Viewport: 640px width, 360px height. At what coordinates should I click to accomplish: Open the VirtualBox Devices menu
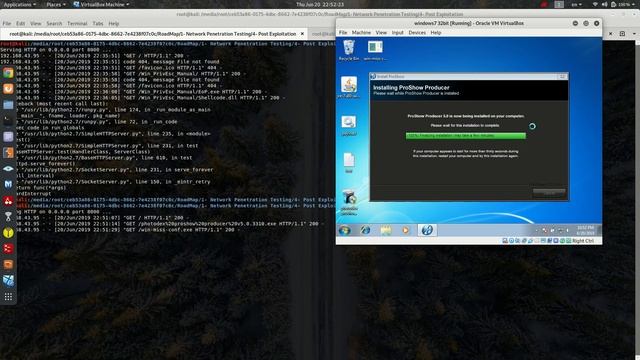[x=417, y=33]
